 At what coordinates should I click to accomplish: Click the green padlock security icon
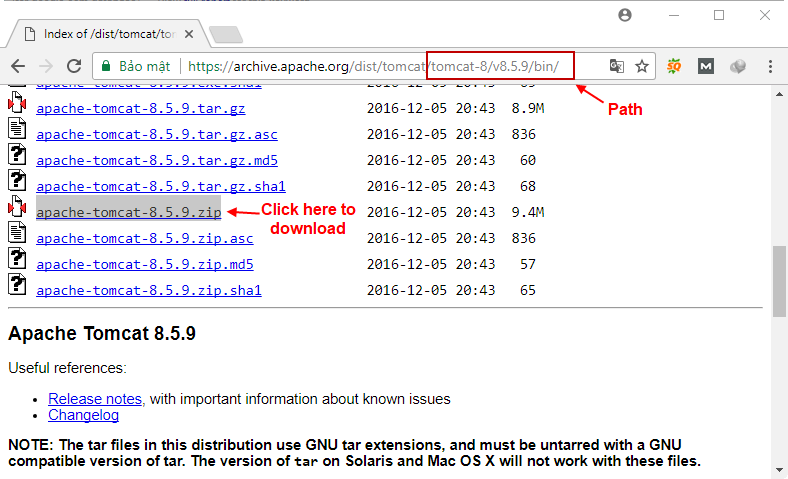click(106, 66)
